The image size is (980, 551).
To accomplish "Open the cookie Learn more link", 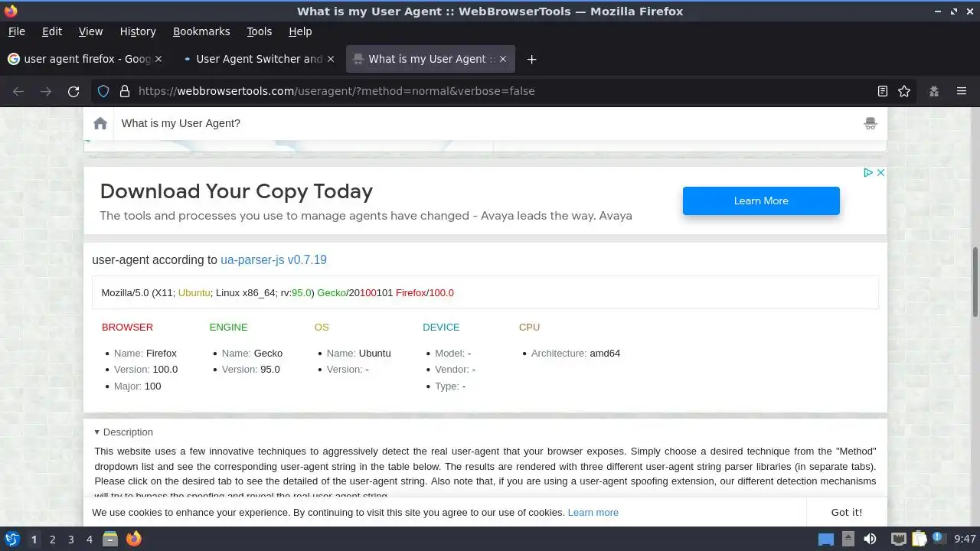I will (593, 513).
